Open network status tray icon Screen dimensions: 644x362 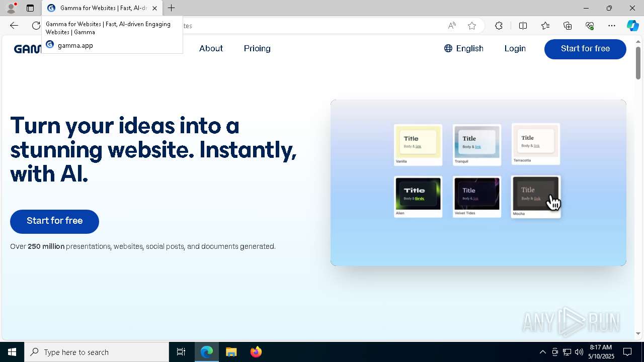point(567,352)
